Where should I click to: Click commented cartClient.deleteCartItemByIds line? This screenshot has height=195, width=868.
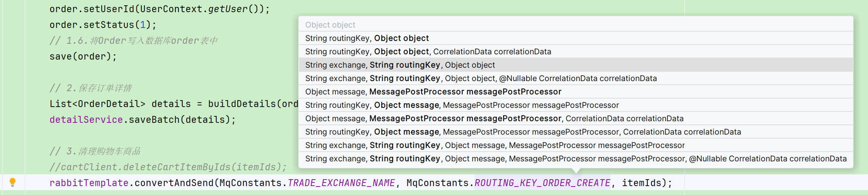[168, 167]
